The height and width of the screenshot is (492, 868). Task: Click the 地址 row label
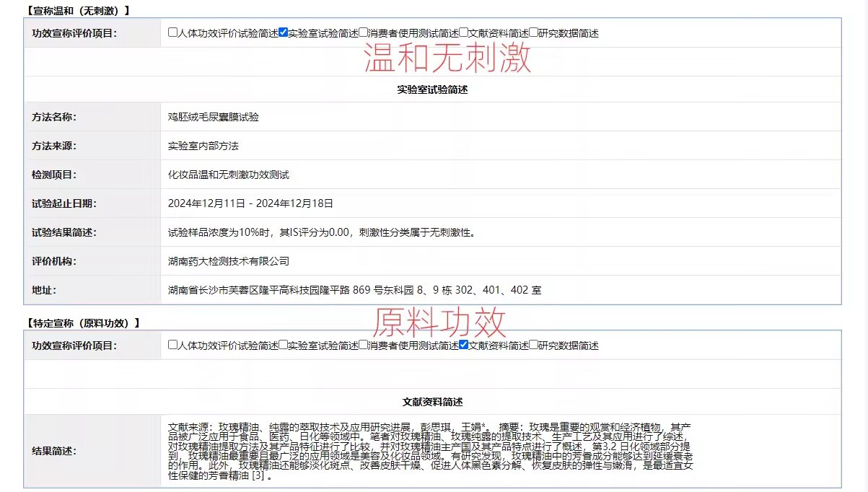[x=43, y=290]
